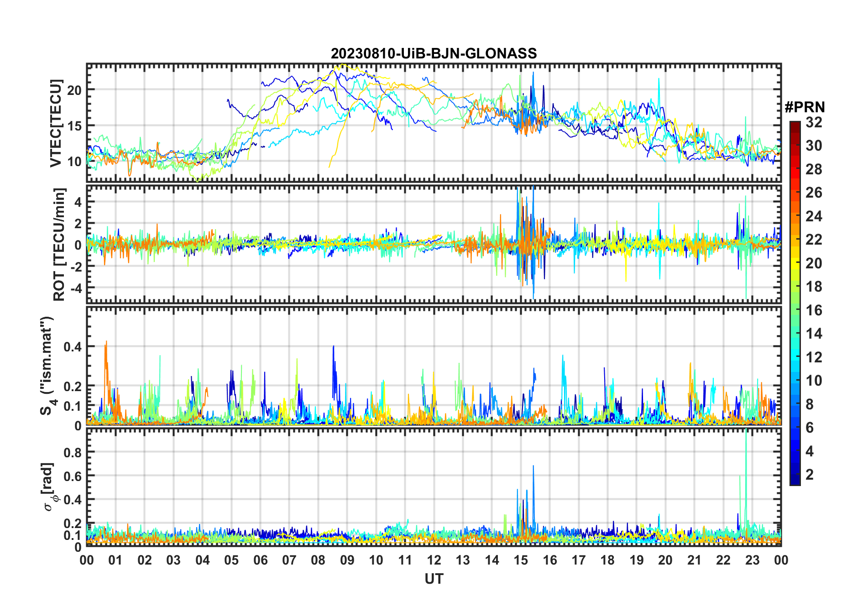Click the colorbar tick label 16
This screenshot has width=868, height=607.
(x=814, y=310)
